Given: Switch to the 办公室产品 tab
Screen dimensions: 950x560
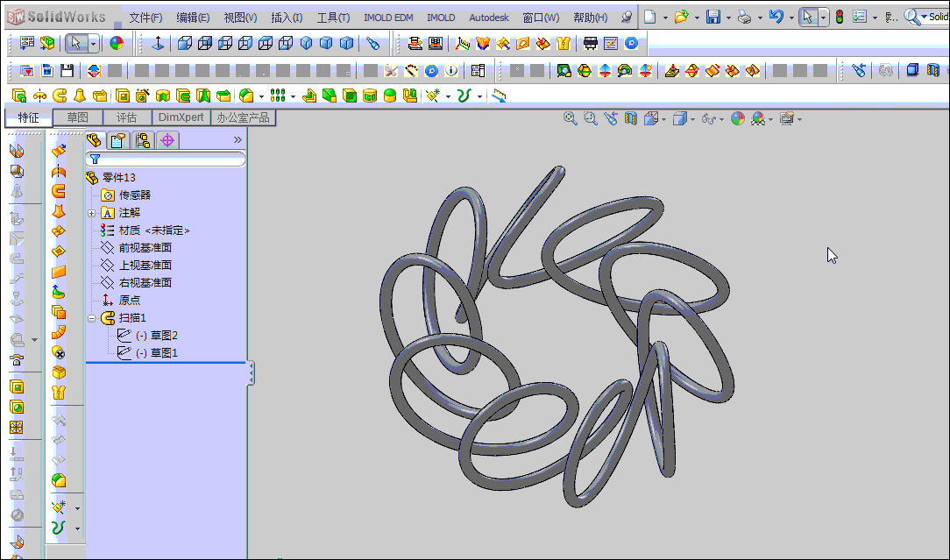Looking at the screenshot, I should [x=243, y=117].
